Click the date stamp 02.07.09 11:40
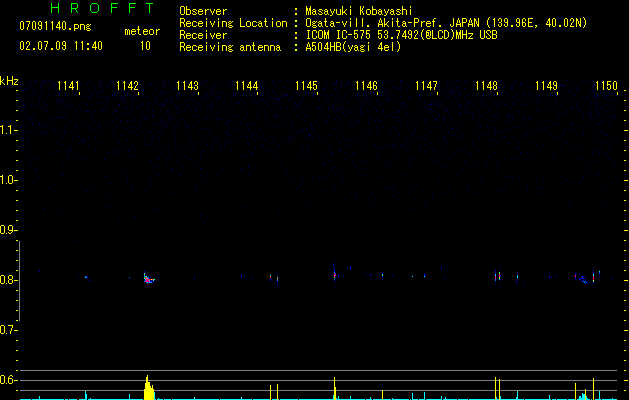Screen dimensions: 629x400 [x=61, y=46]
